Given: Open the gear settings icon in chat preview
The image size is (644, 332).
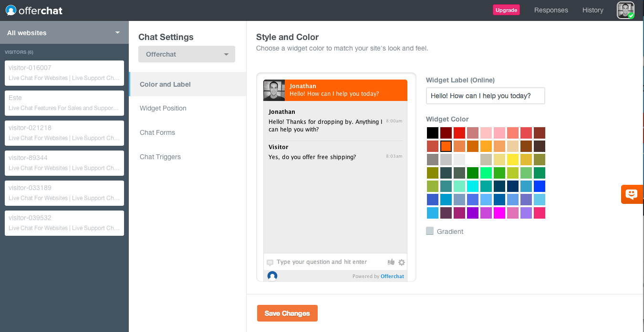Looking at the screenshot, I should [402, 262].
